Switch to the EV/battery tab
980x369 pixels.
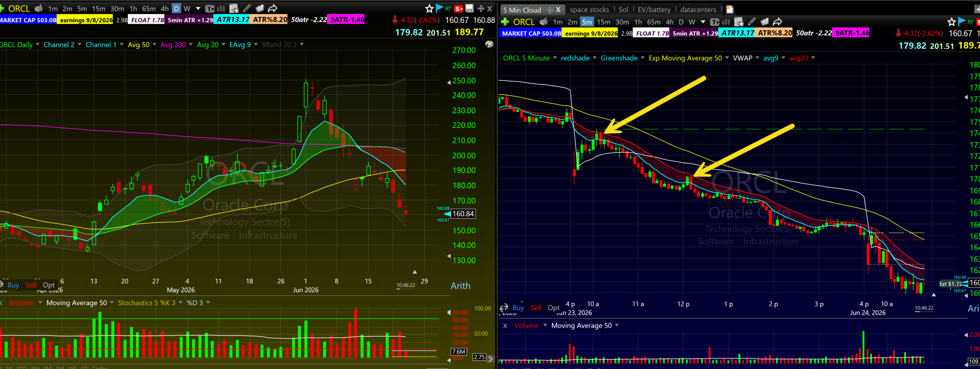(x=654, y=9)
